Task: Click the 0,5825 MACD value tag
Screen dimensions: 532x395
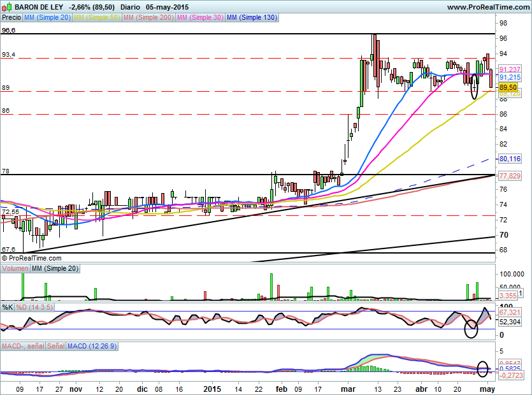Action: [x=510, y=368]
